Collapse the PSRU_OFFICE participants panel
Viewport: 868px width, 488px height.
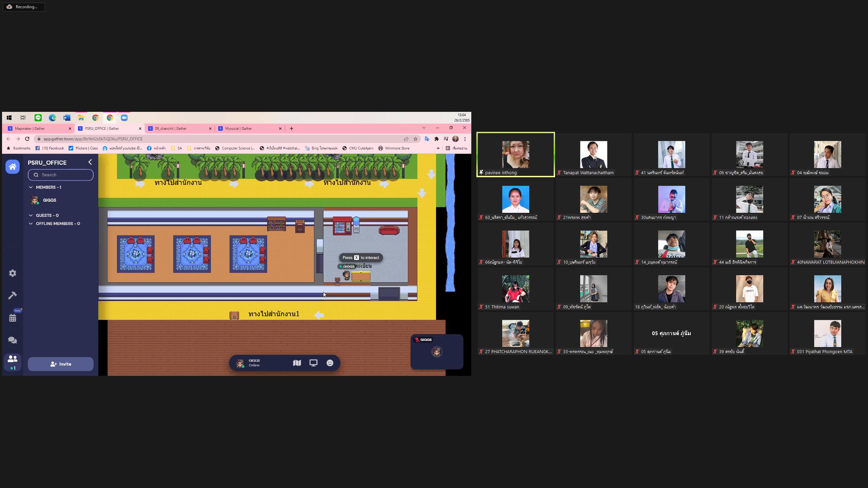90,162
